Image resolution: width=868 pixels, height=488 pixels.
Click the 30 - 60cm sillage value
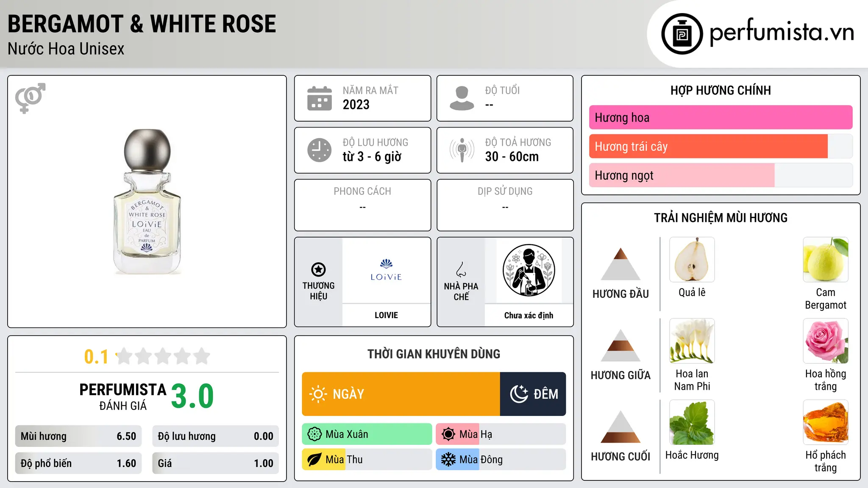(x=512, y=157)
